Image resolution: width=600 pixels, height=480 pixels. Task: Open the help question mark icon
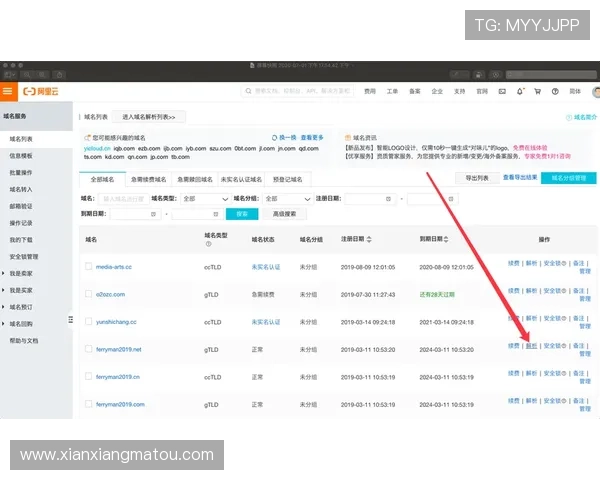click(x=555, y=91)
